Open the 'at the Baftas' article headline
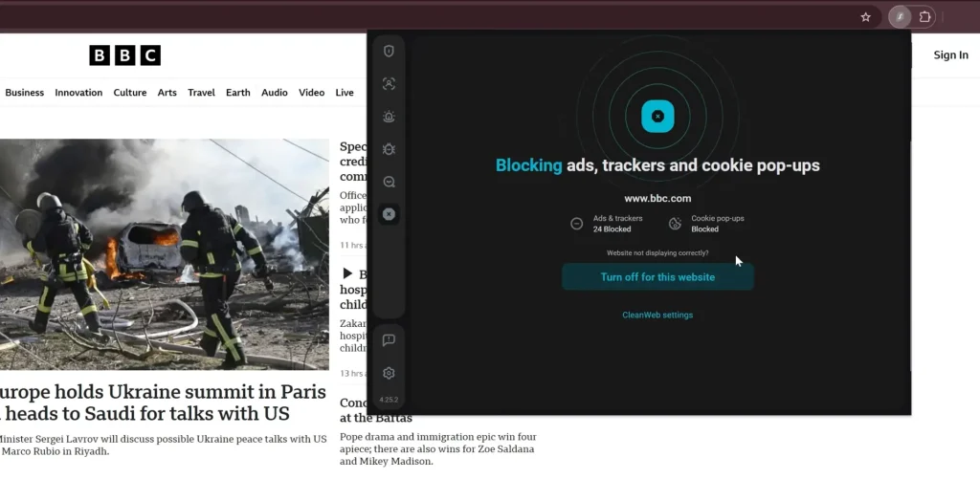The height and width of the screenshot is (479, 980). click(x=375, y=418)
